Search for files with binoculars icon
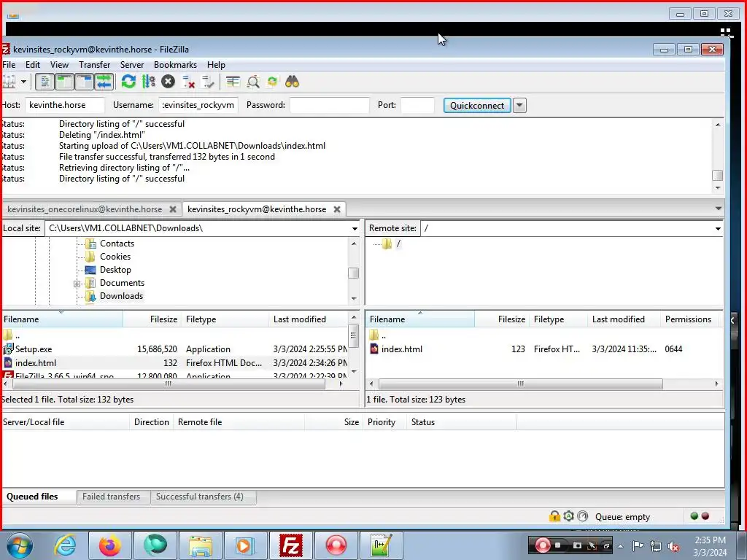Image resolution: width=747 pixels, height=560 pixels. (292, 82)
